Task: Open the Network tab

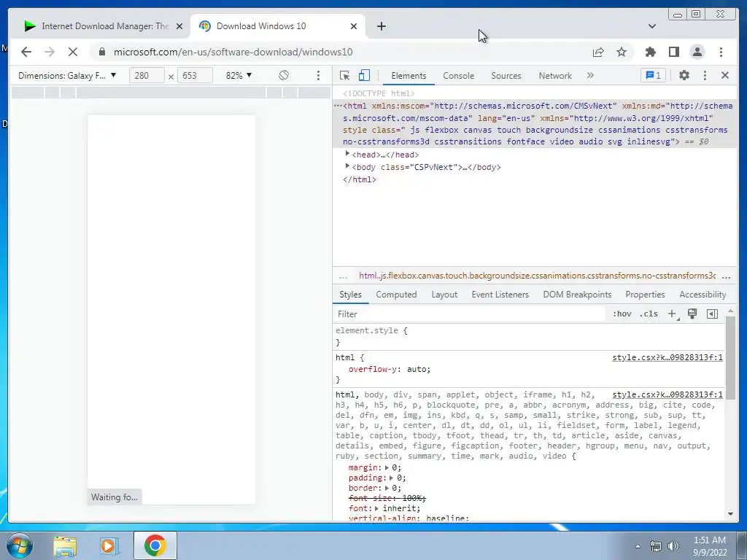Action: pos(555,76)
